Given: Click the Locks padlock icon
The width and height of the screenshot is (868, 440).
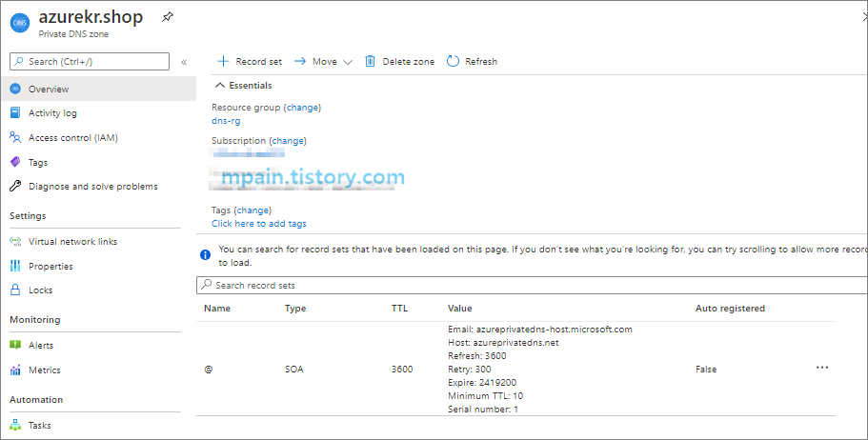Looking at the screenshot, I should pyautogui.click(x=15, y=290).
